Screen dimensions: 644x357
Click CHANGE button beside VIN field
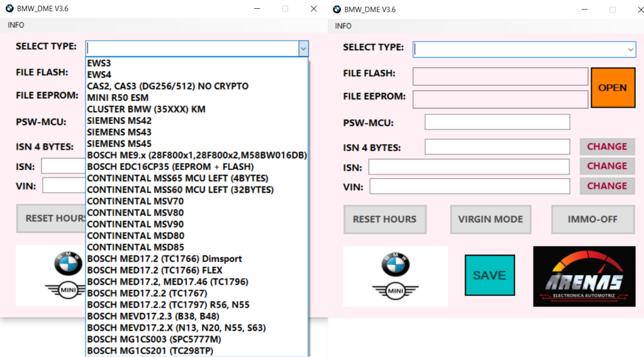point(607,186)
